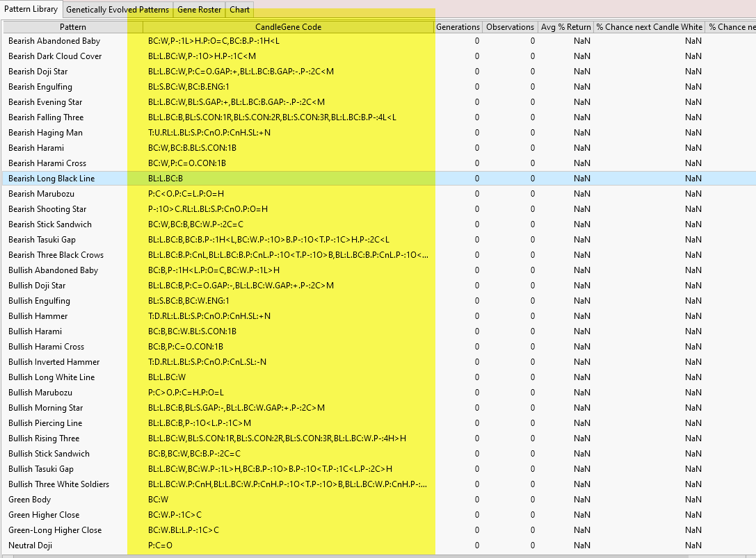
Task: Switch to the Chart tab
Action: (x=239, y=10)
